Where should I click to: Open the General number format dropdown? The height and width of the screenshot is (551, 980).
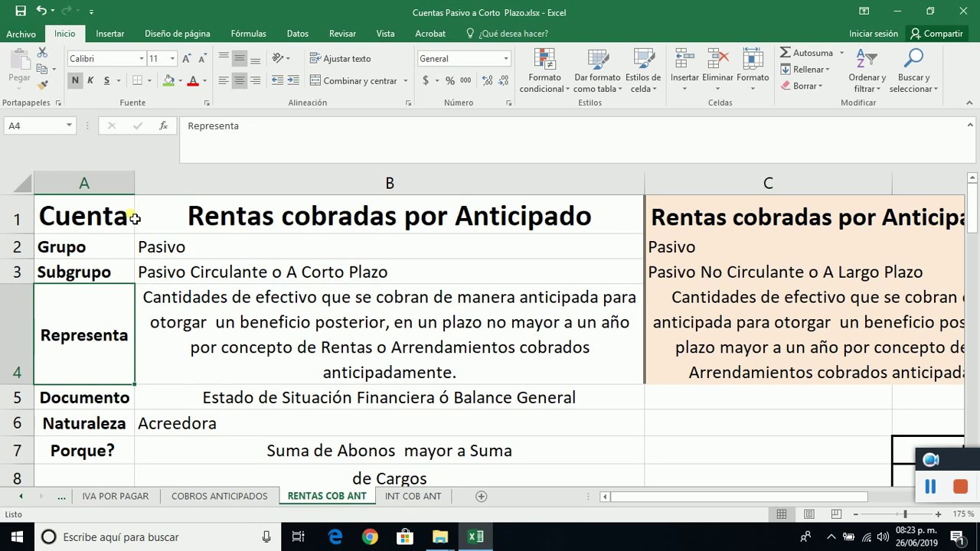click(505, 59)
